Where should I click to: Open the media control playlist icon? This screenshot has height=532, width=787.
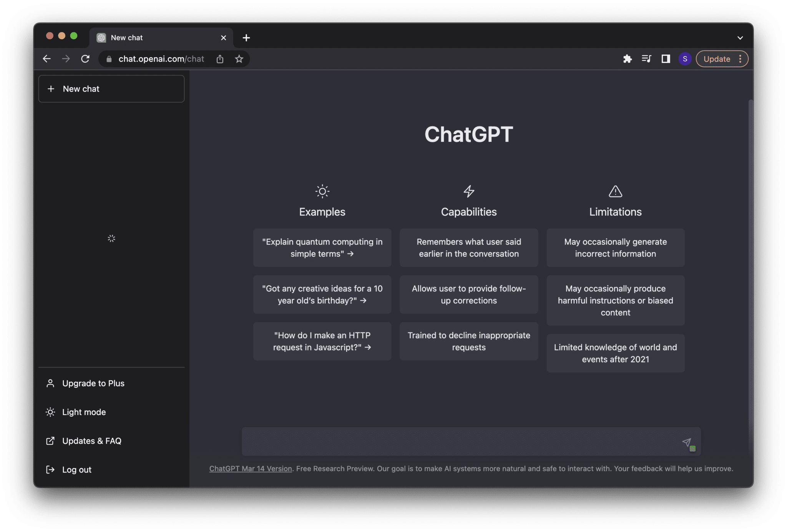pyautogui.click(x=646, y=59)
